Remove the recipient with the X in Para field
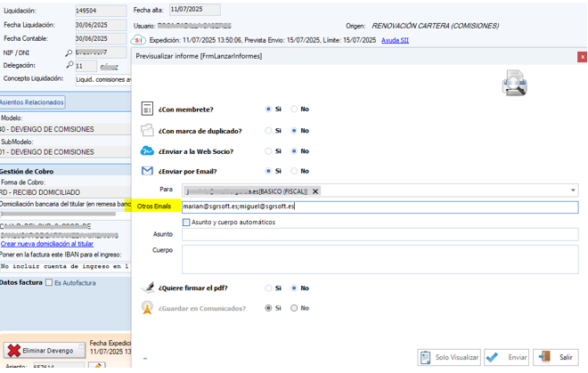This screenshot has width=588, height=373. click(315, 191)
